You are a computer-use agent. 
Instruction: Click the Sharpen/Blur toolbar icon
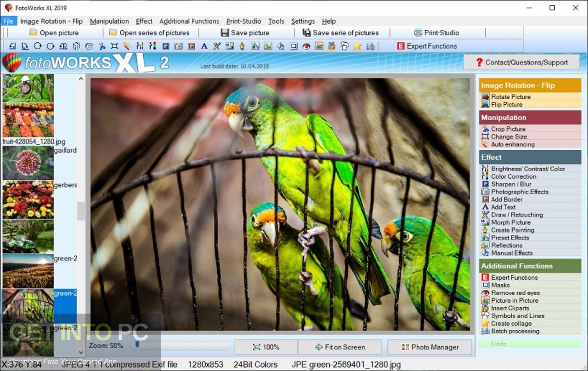coord(166,46)
